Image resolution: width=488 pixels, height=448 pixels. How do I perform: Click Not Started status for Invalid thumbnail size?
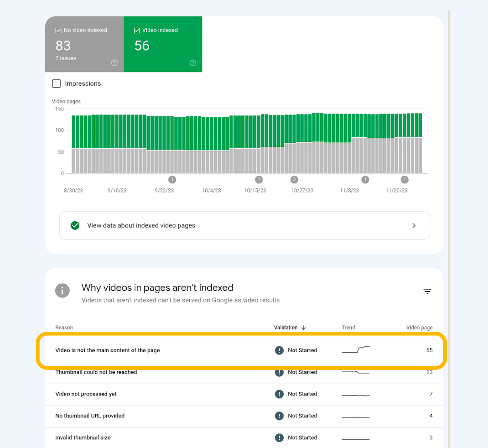tap(303, 438)
